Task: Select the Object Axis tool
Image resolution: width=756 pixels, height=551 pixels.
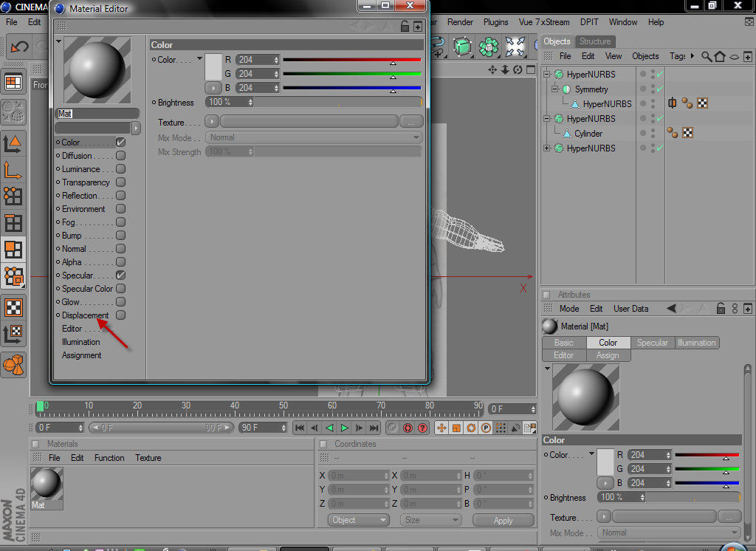Action: pyautogui.click(x=13, y=171)
